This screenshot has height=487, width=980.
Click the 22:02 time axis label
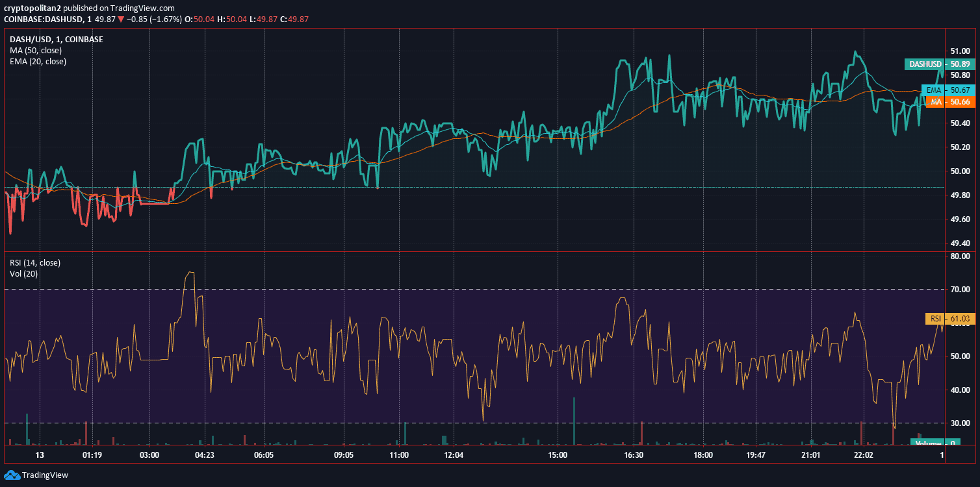point(864,455)
